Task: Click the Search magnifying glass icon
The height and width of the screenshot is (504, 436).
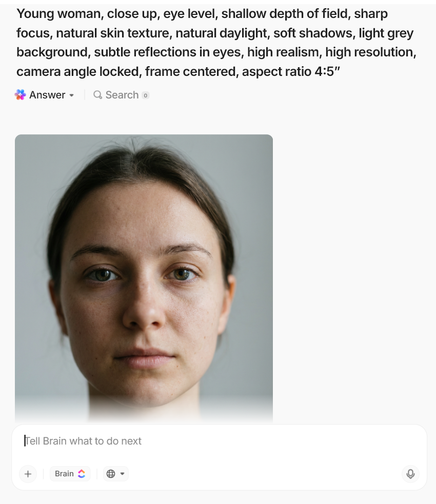Action: click(97, 95)
